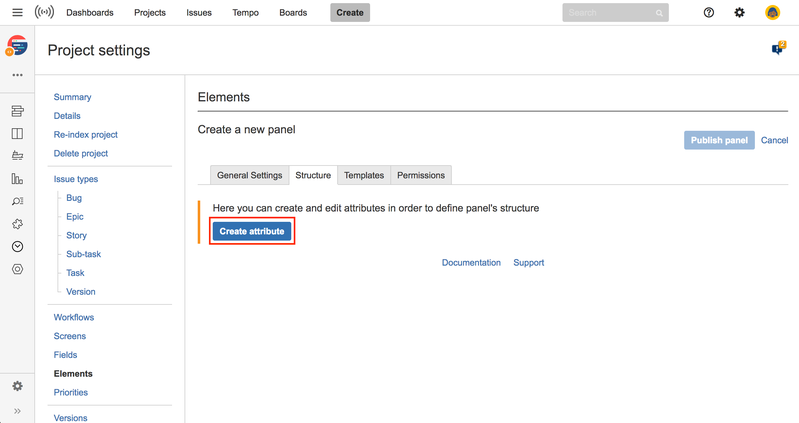Click the Cancel link
Screen dimensions: 799x423
pyautogui.click(x=774, y=140)
